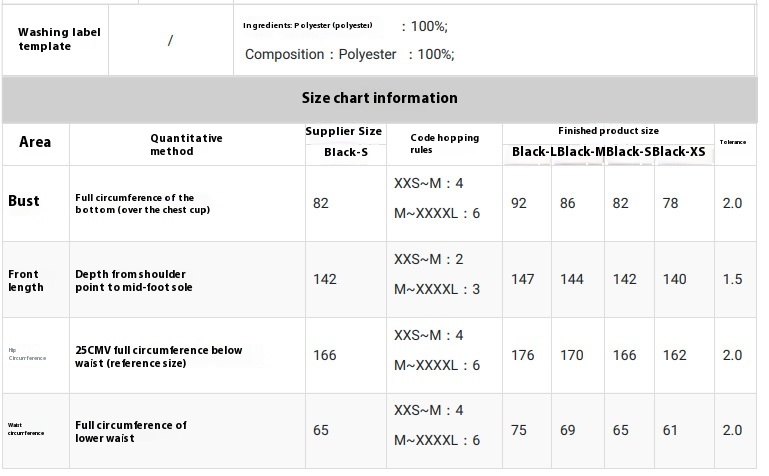Image resolution: width=769 pixels, height=476 pixels.
Task: Click the Composition Polyester 100% text
Action: click(x=350, y=54)
